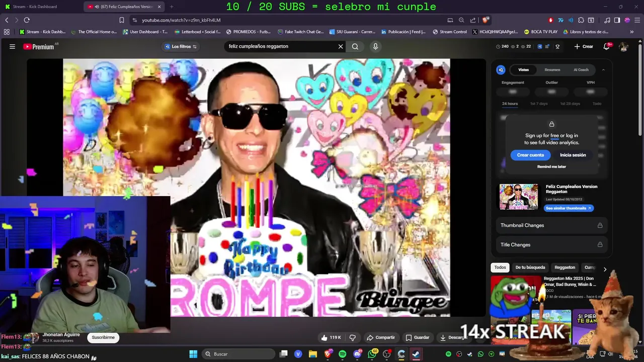
Task: Select the Todos filter chip
Action: point(500,267)
